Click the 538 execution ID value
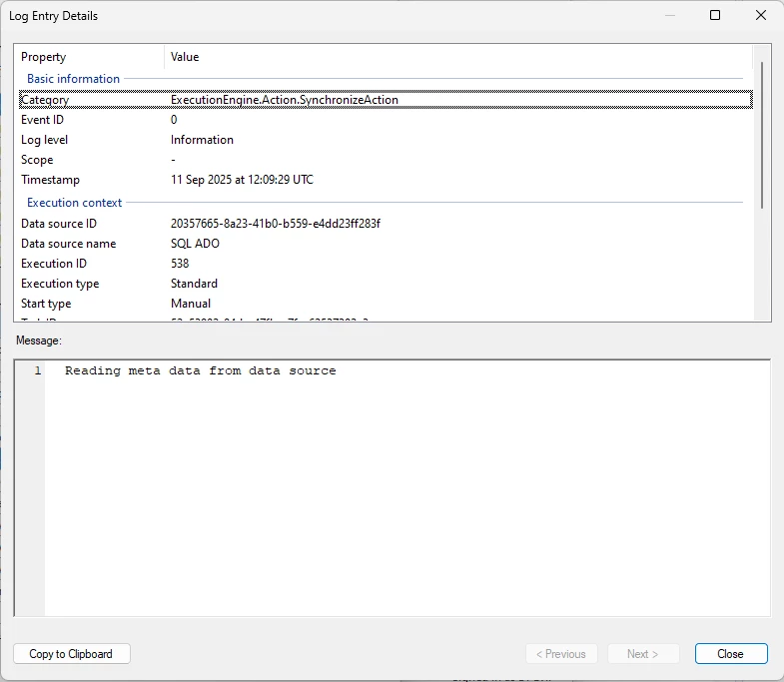This screenshot has height=682, width=784. click(180, 264)
